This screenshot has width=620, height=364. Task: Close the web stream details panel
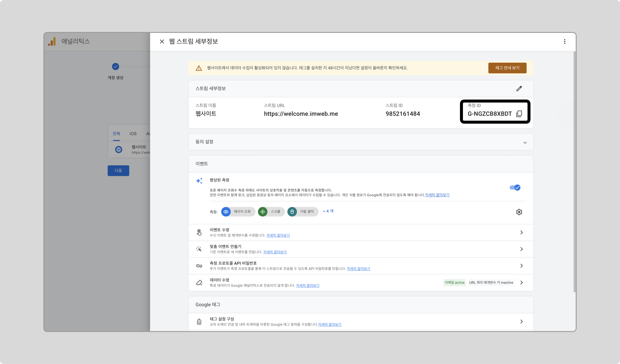(162, 42)
